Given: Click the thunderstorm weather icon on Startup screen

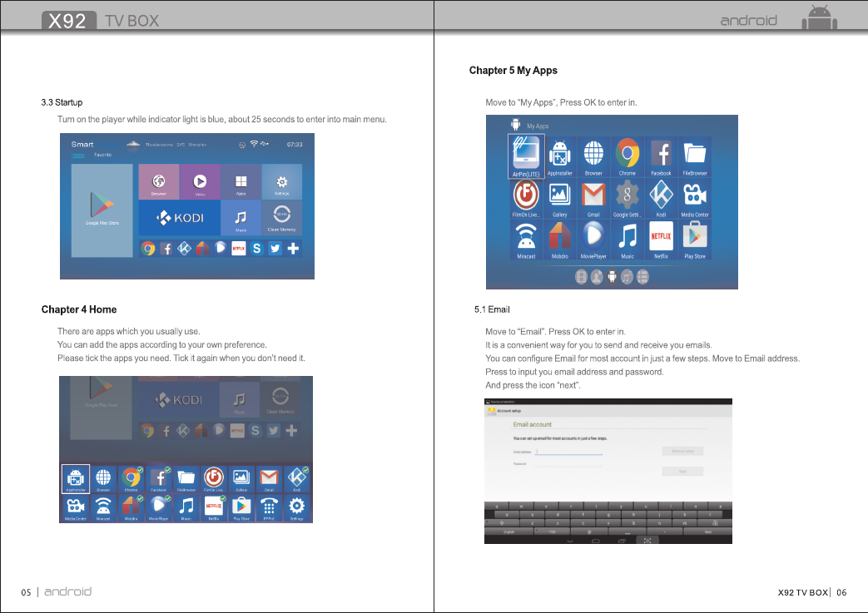Looking at the screenshot, I should [x=133, y=145].
